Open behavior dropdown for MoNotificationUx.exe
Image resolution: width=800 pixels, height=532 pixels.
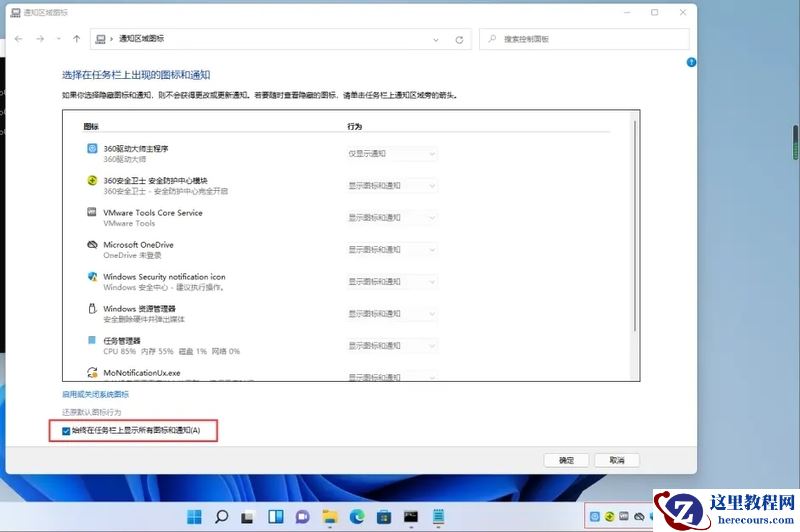391,376
